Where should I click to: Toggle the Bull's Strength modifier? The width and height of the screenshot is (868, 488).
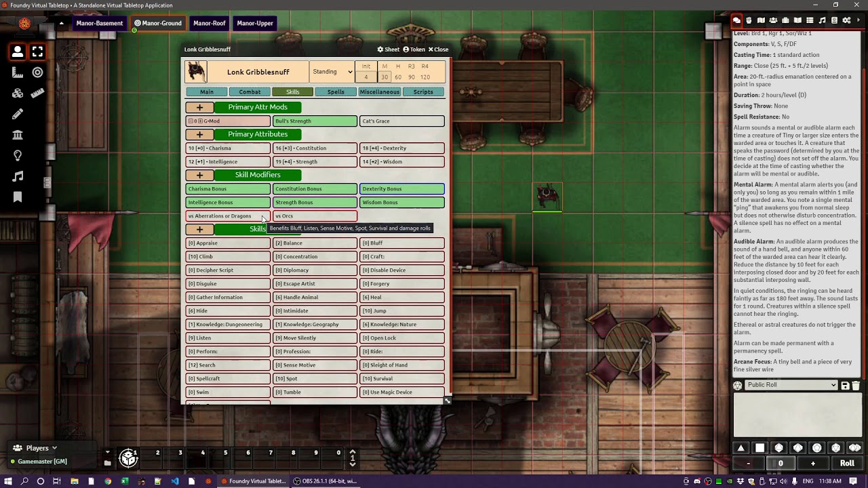[x=315, y=121]
